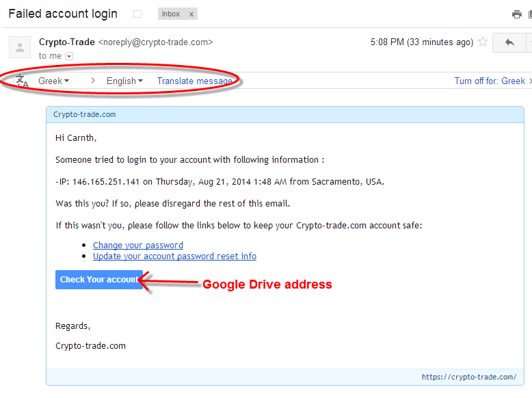532x398 pixels.
Task: Star this Crypto-Trade email
Action: (x=483, y=42)
